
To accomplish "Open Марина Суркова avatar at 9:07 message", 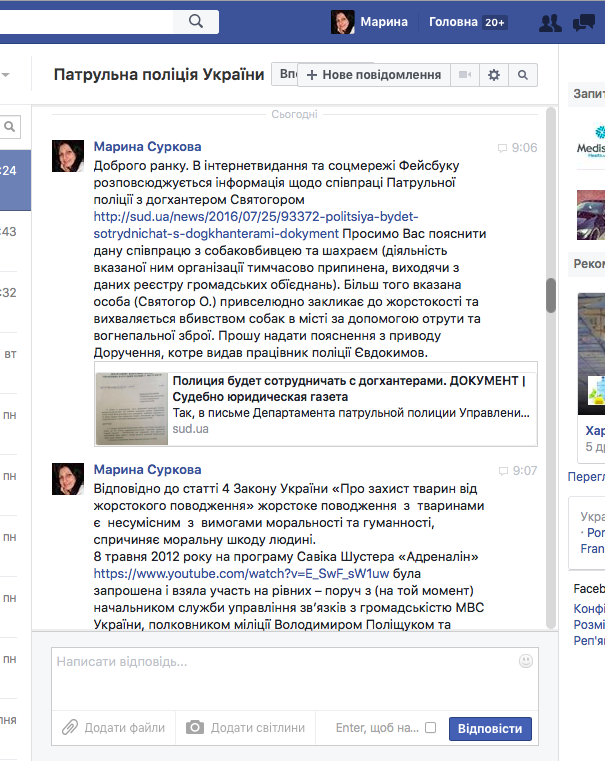I will (x=68, y=479).
